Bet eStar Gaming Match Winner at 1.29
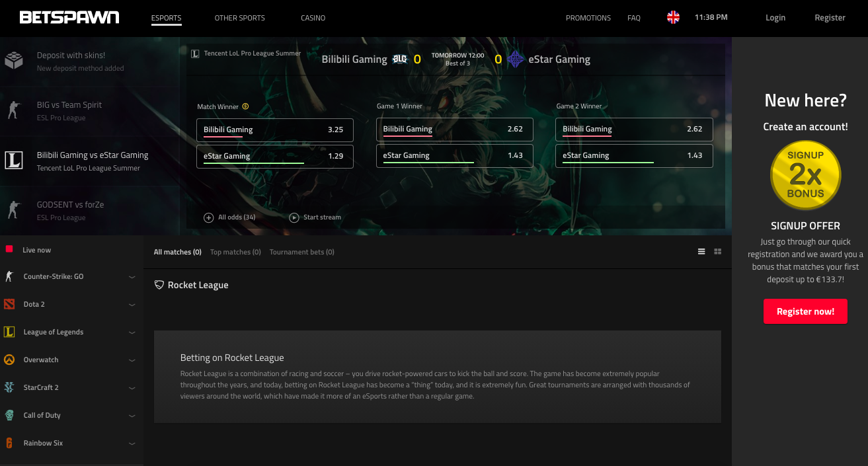 [x=275, y=157]
